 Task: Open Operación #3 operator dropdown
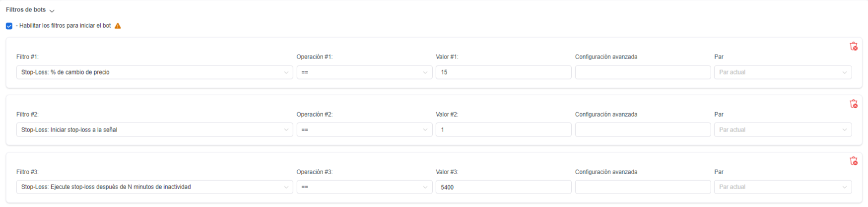(364, 187)
